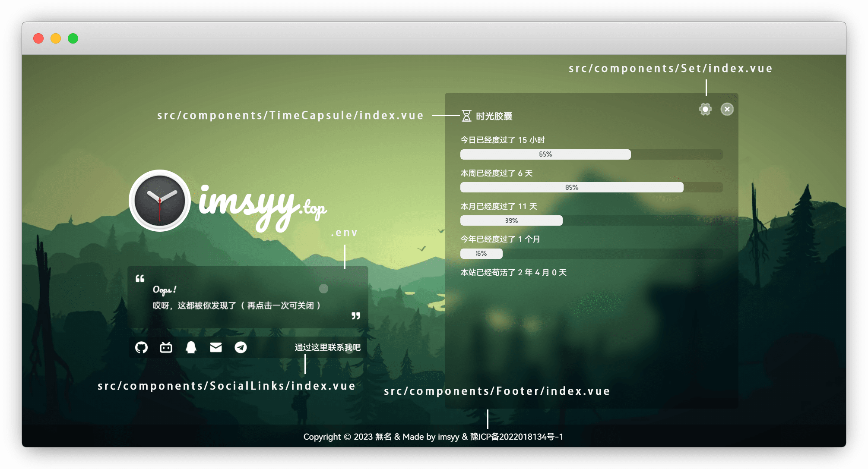The width and height of the screenshot is (868, 469).
Task: Click the Oops! quote message box
Action: coord(247,297)
